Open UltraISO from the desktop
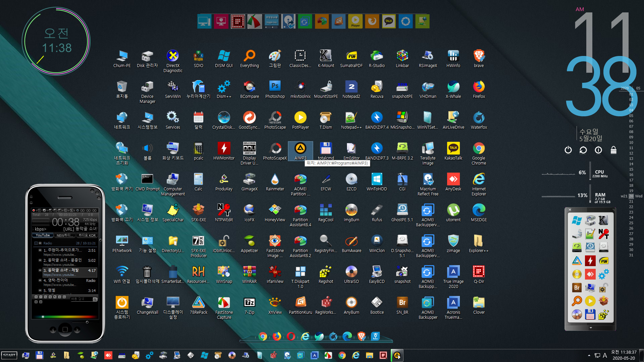Screen dimensions: 644x362 (x=351, y=275)
